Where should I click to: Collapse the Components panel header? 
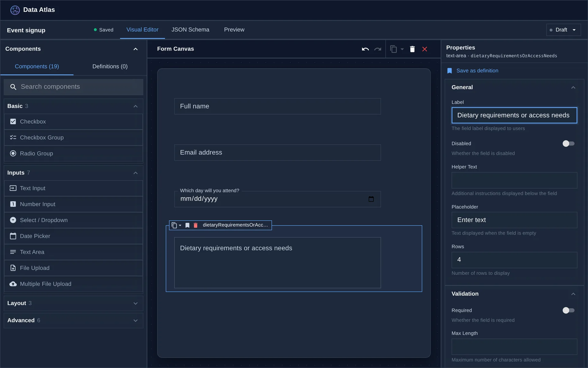(135, 49)
